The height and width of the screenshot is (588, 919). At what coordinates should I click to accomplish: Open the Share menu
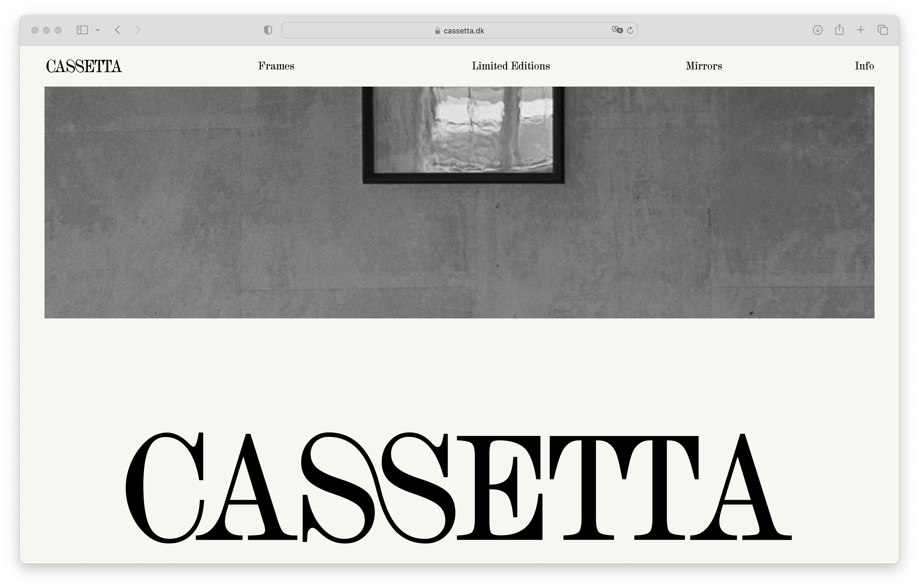[x=839, y=30]
